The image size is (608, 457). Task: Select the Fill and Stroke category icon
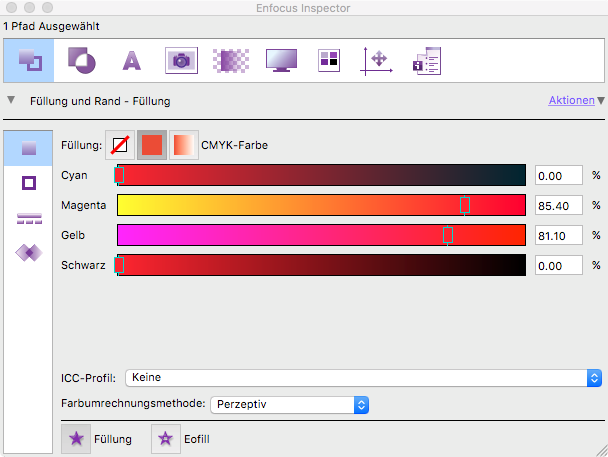(x=29, y=60)
